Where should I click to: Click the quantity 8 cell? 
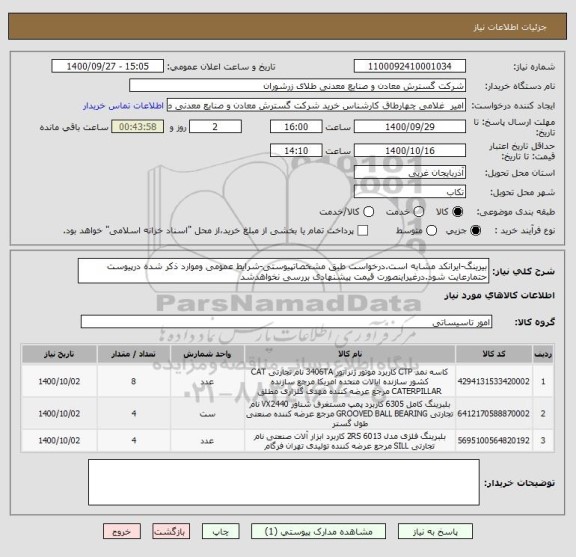coord(134,381)
